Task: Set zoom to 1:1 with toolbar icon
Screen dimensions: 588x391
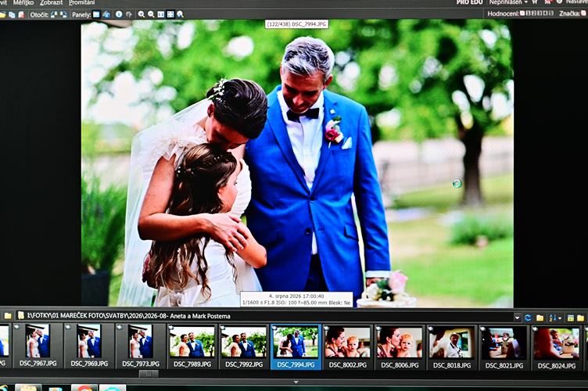Action: pyautogui.click(x=161, y=15)
